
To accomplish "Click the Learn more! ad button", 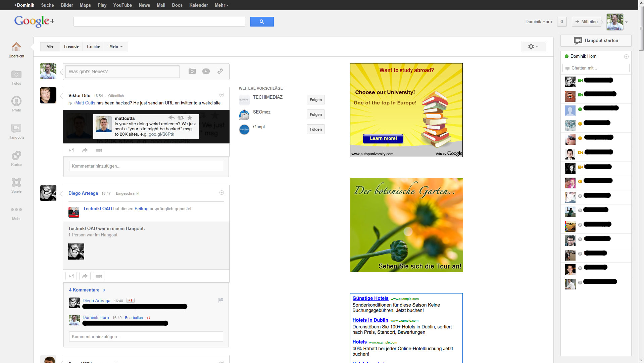I will click(383, 138).
